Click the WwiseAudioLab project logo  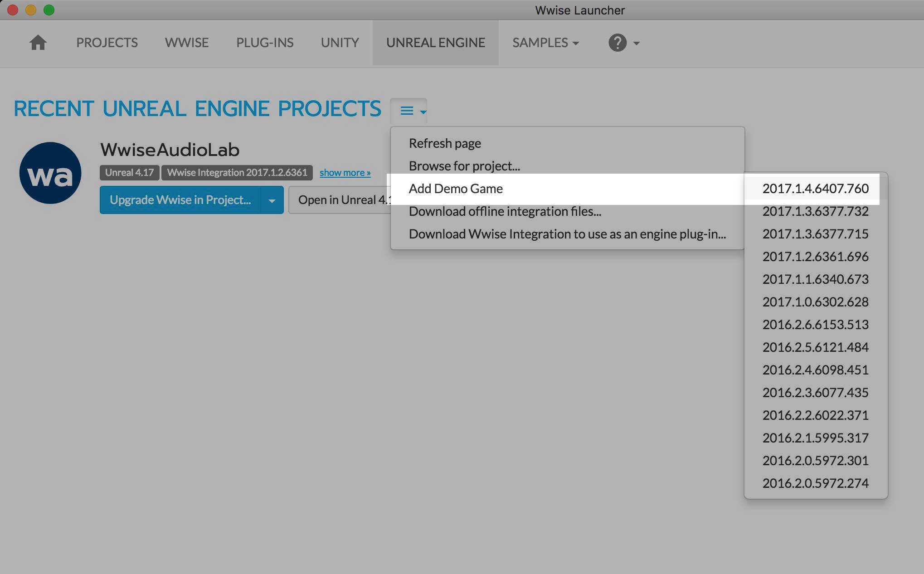click(50, 173)
